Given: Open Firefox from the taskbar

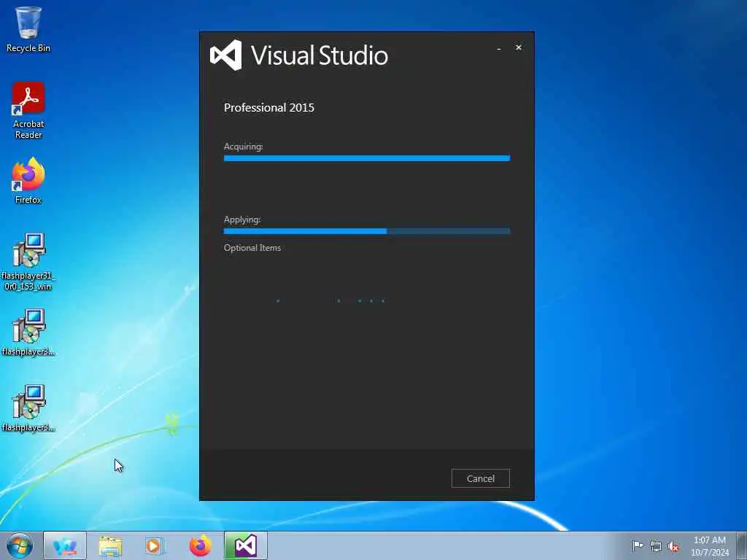Looking at the screenshot, I should [201, 545].
